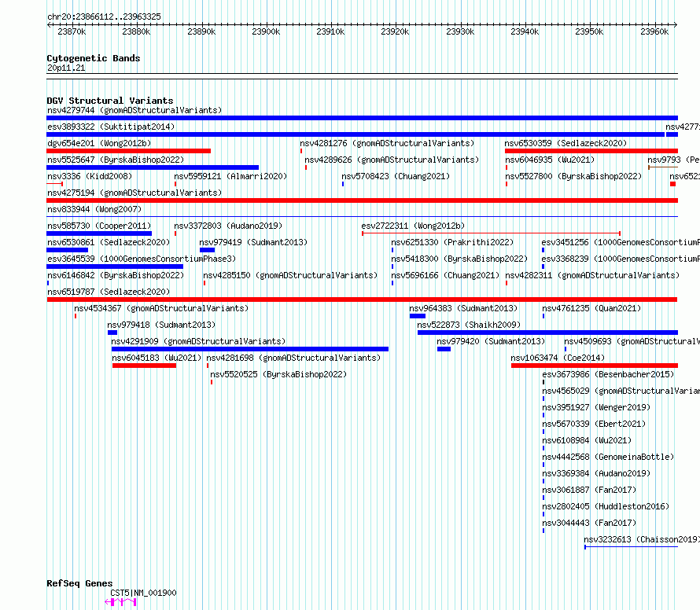
Task: Open nsv1063474 (Coe2014) label
Action: tap(558, 358)
